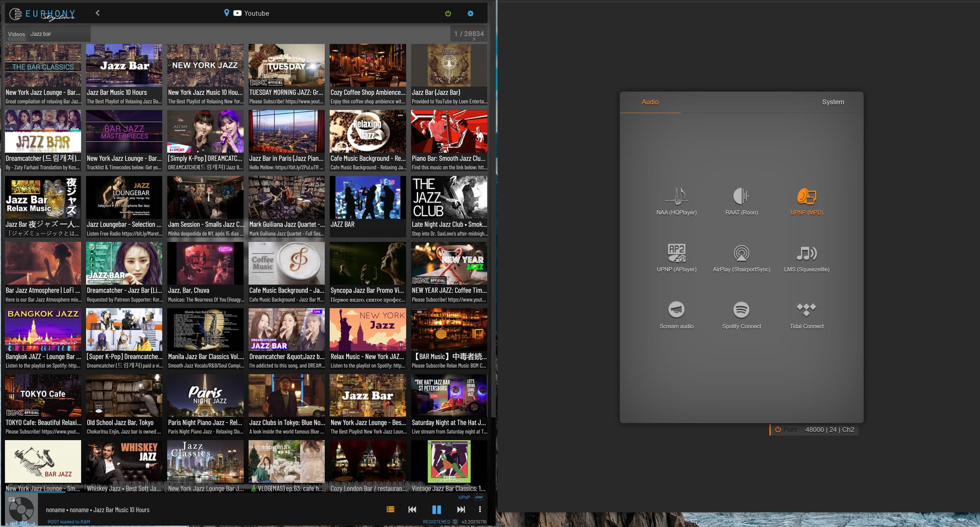Enable Spotify Connect service

[741, 310]
